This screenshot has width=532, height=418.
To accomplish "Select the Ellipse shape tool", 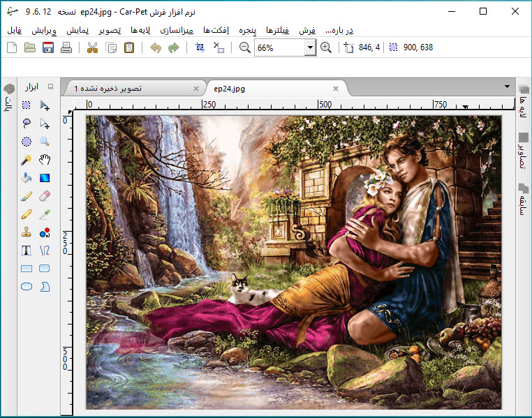I will click(27, 287).
